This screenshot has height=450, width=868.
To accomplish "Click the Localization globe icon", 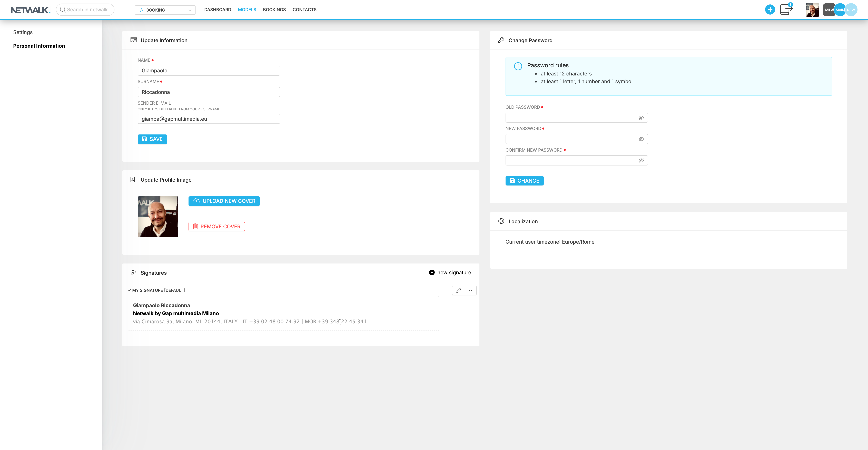I will pyautogui.click(x=501, y=221).
